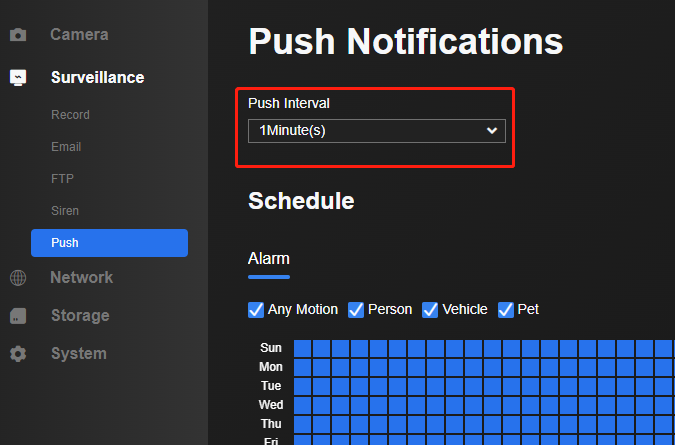This screenshot has height=445, width=675.
Task: Click the System gear icon
Action: [x=18, y=354]
